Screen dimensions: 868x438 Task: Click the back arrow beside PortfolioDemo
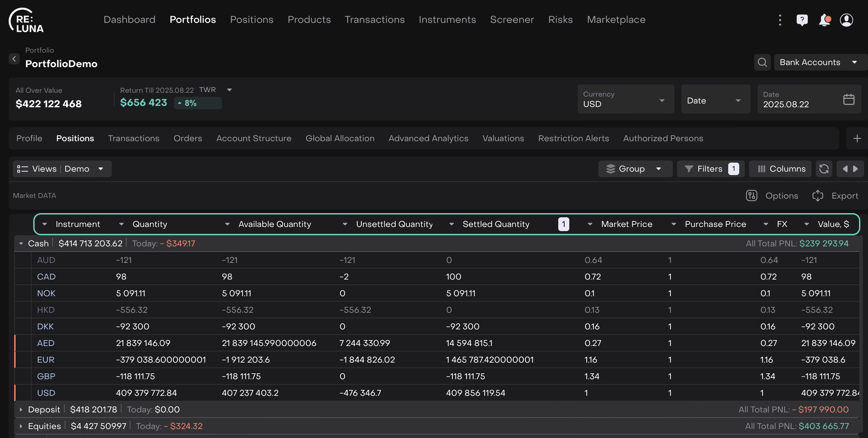(14, 59)
